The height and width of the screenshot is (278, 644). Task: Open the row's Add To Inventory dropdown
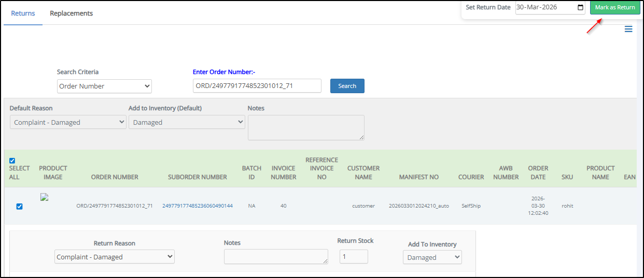432,257
